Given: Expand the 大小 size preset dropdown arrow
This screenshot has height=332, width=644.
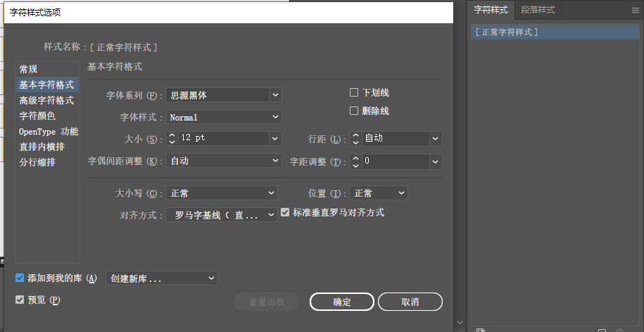Looking at the screenshot, I should 275,139.
